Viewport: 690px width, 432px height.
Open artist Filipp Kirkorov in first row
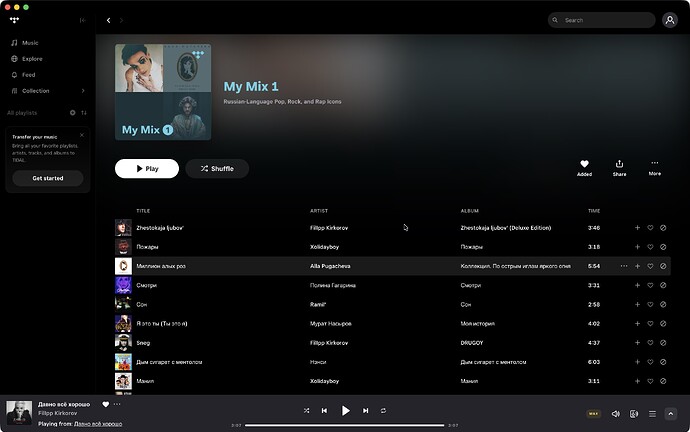pyautogui.click(x=329, y=228)
